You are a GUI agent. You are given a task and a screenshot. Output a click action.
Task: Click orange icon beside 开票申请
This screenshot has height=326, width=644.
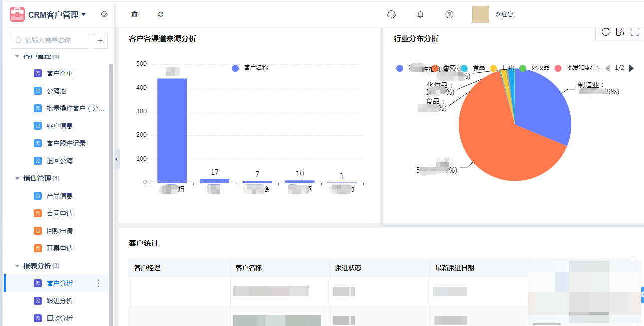(x=38, y=248)
